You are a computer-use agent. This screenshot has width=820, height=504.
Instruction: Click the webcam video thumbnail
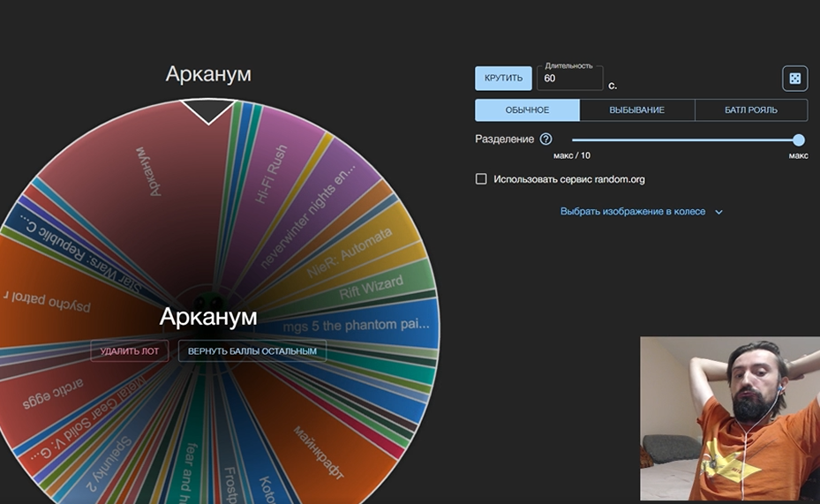pyautogui.click(x=730, y=418)
